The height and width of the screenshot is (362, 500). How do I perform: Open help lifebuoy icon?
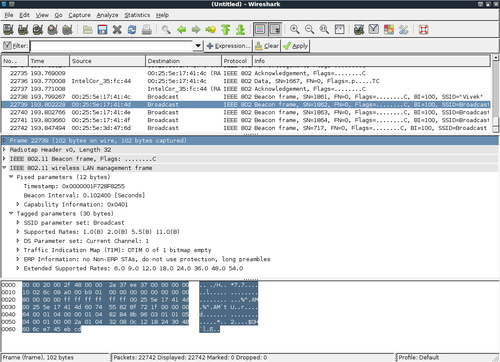tap(424, 30)
